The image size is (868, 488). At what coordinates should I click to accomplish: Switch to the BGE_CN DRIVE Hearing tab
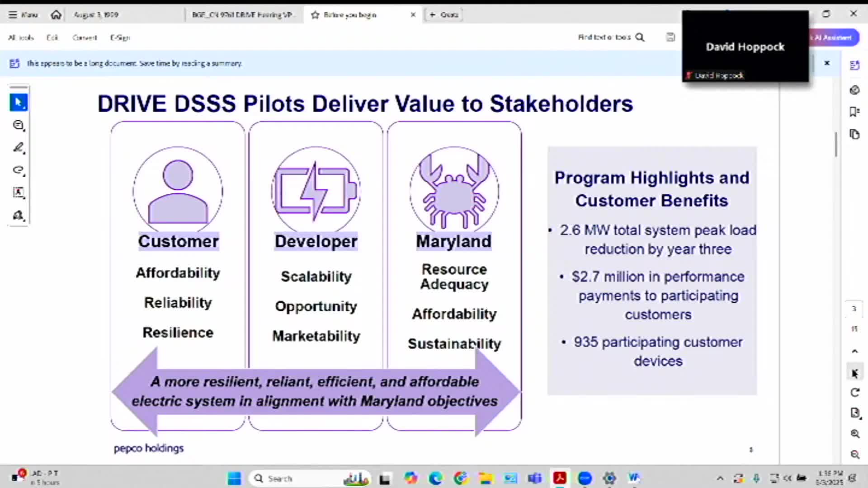pyautogui.click(x=242, y=15)
